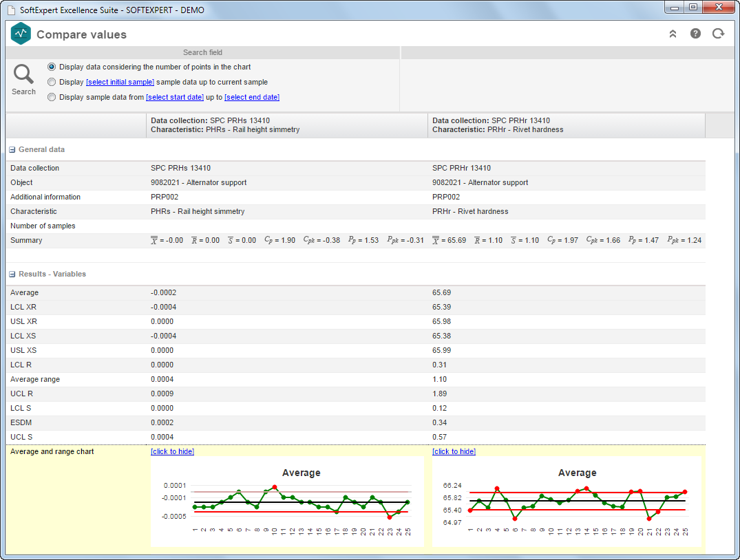Screen dimensions: 740x560
Task: Open the select start date link
Action: point(175,97)
